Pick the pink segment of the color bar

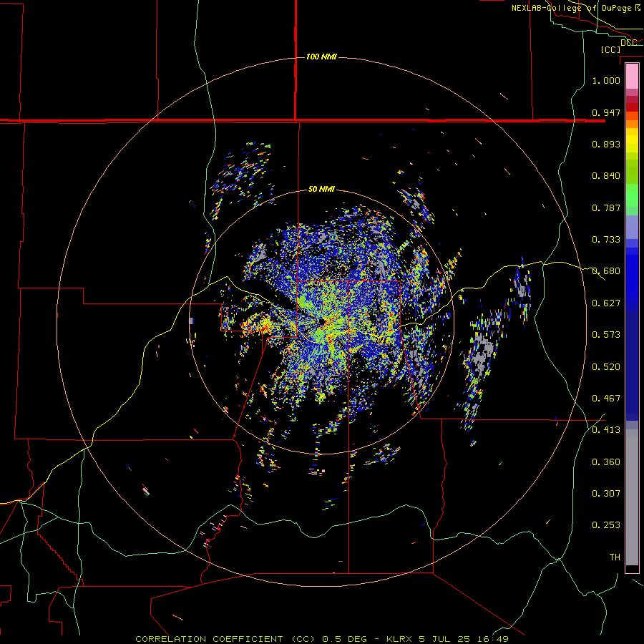632,77
